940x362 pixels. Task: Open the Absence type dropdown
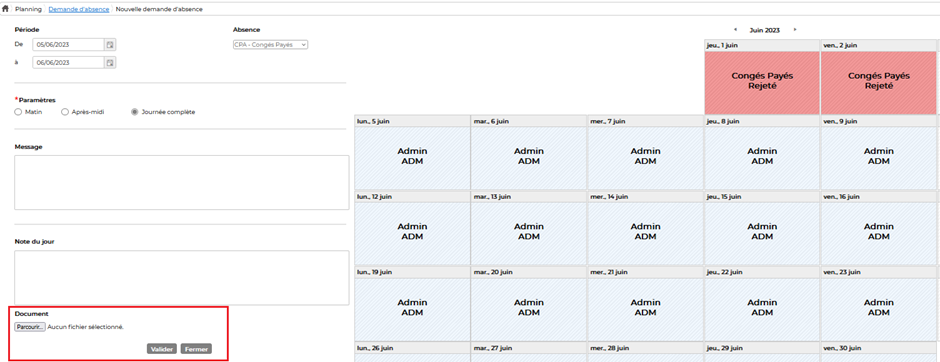tap(270, 44)
